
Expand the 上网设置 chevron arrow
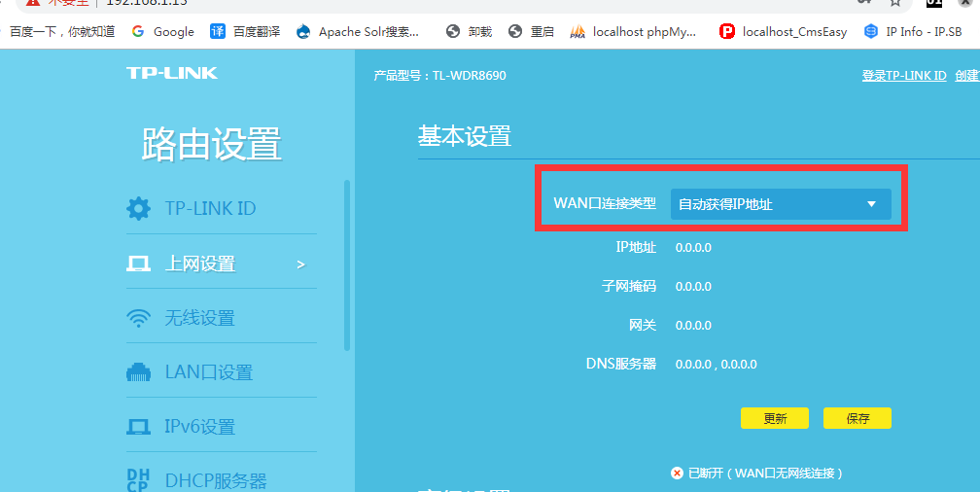point(300,264)
